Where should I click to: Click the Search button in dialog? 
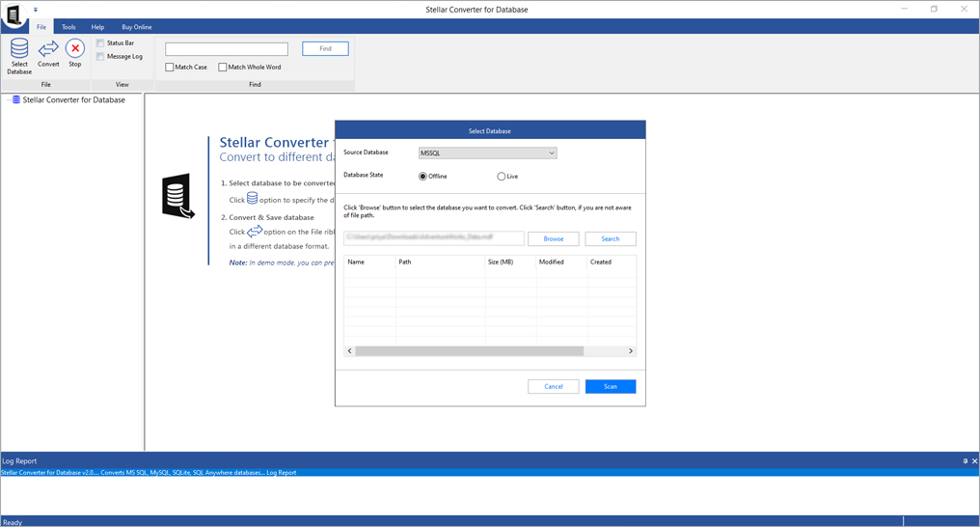point(611,238)
